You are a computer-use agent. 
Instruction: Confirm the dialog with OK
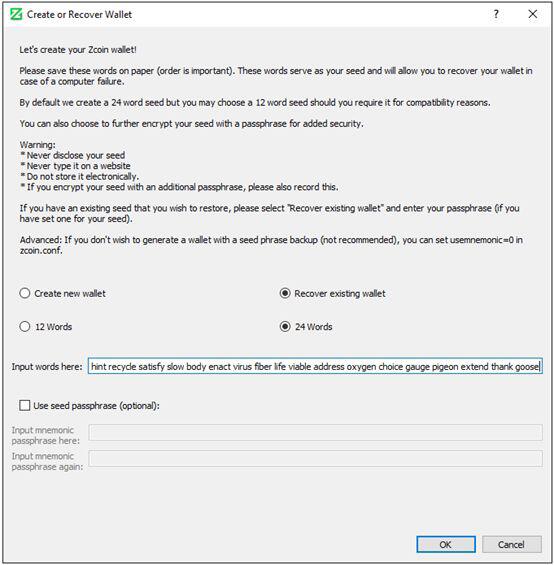click(446, 544)
